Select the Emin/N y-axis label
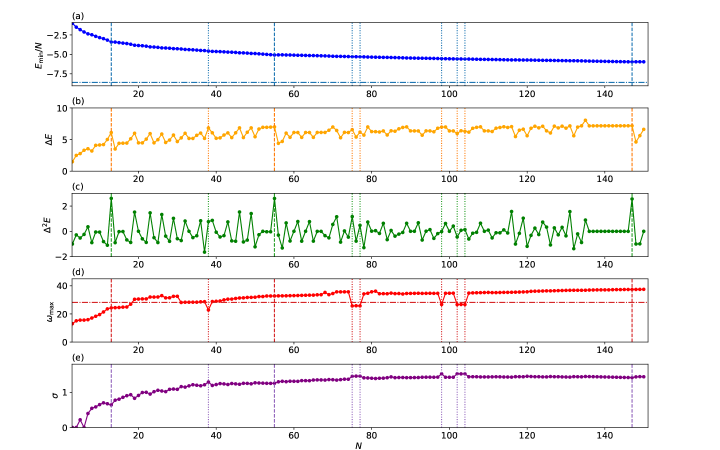 click(x=39, y=54)
